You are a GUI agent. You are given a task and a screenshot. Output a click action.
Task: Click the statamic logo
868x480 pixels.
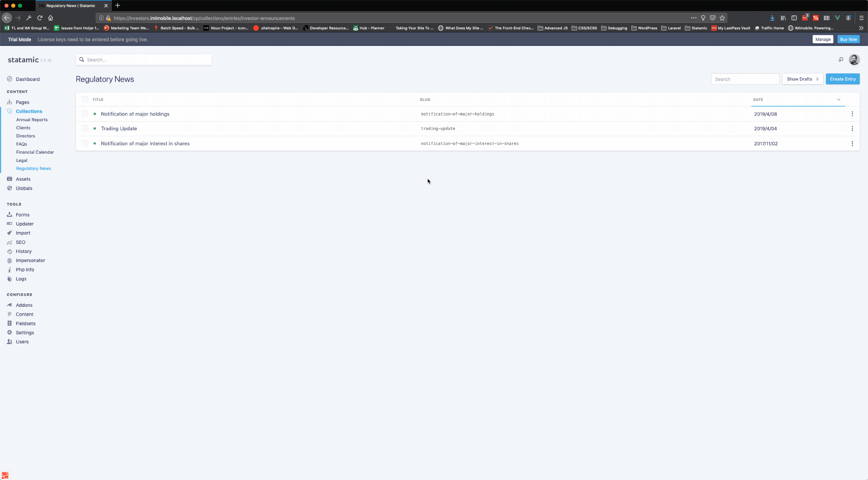[x=23, y=59]
